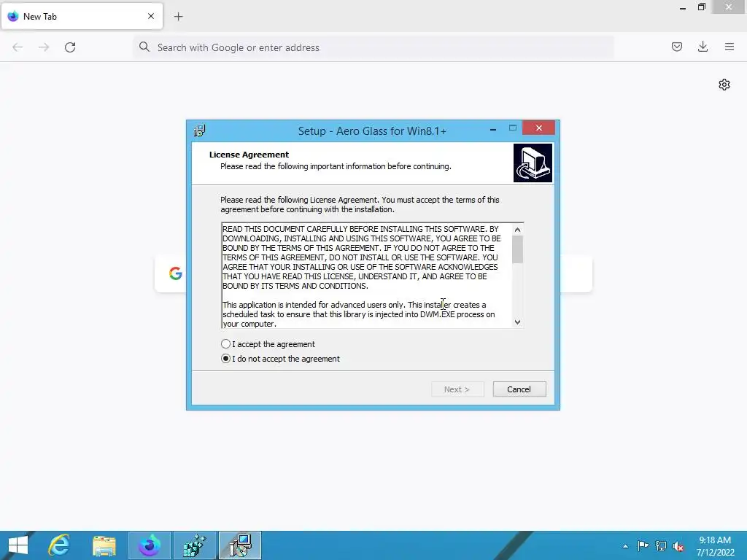Select 'I do not accept the agreement' option
The image size is (747, 560).
click(226, 359)
